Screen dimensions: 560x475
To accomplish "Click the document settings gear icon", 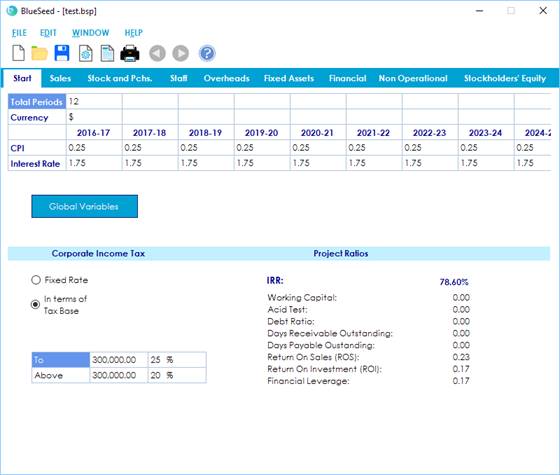I will [x=86, y=54].
